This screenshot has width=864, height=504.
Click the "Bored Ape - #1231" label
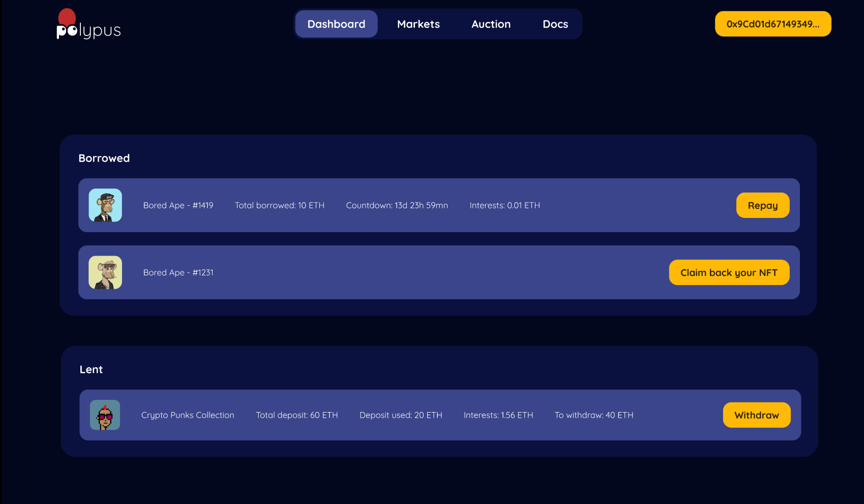pyautogui.click(x=178, y=272)
